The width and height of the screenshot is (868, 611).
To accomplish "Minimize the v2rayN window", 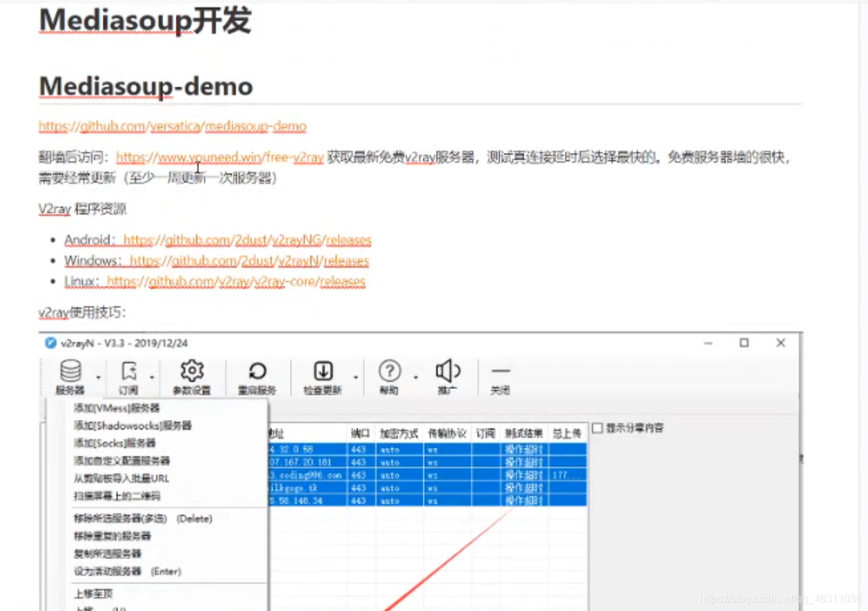I will click(x=708, y=343).
